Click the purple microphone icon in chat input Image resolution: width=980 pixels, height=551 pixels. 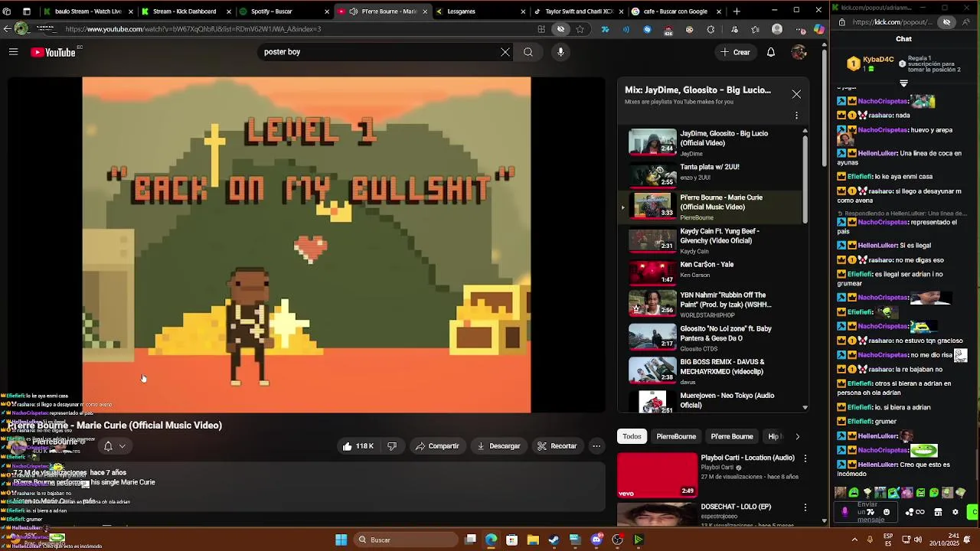[x=844, y=512]
